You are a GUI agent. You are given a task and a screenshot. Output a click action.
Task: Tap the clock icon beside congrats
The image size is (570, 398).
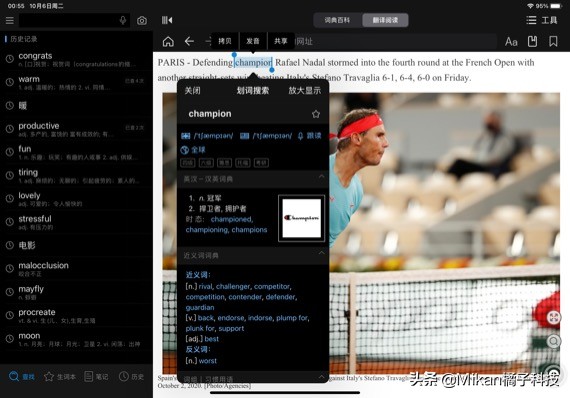point(10,59)
